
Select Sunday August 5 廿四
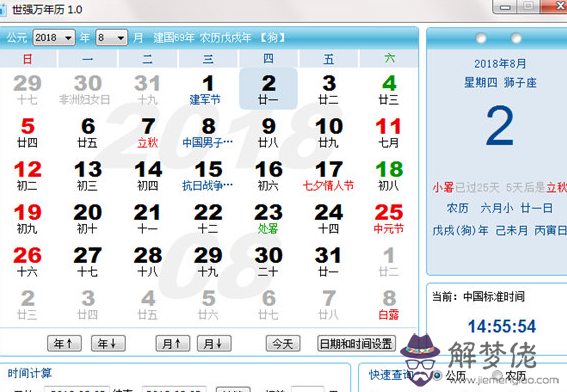[27, 132]
